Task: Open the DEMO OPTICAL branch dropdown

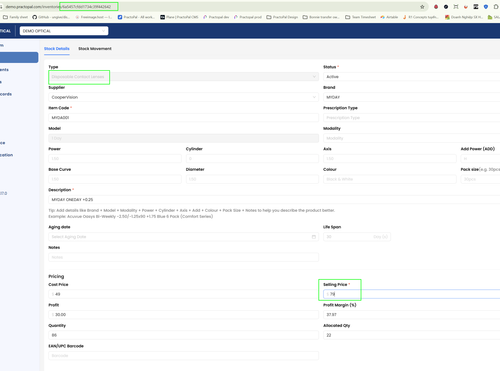Action: click(x=64, y=31)
